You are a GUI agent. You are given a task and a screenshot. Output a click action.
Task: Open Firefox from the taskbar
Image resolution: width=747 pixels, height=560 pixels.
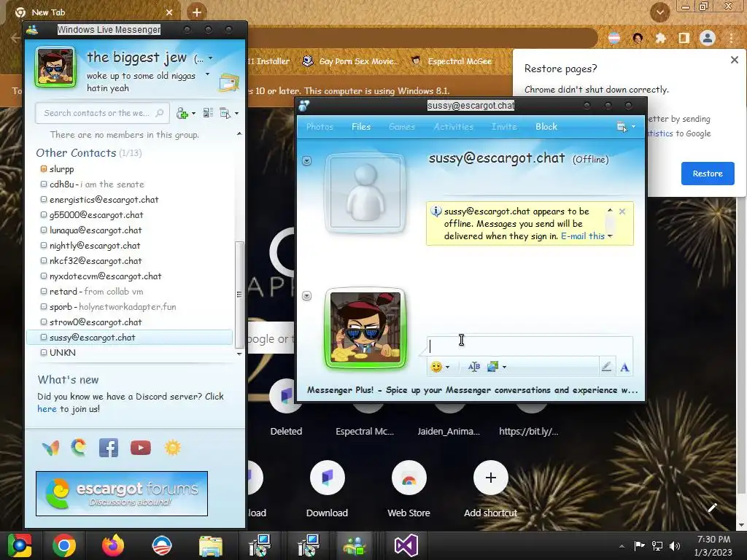(113, 545)
